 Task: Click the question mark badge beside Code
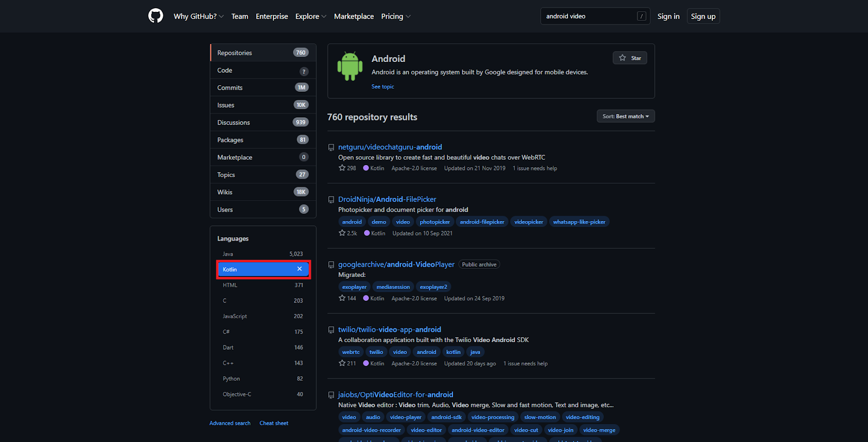point(303,71)
